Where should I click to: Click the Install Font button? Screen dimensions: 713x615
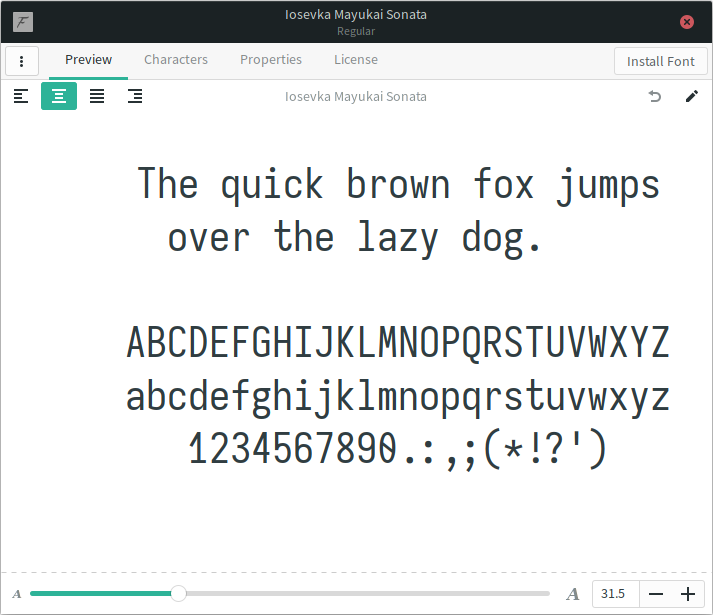pyautogui.click(x=661, y=61)
